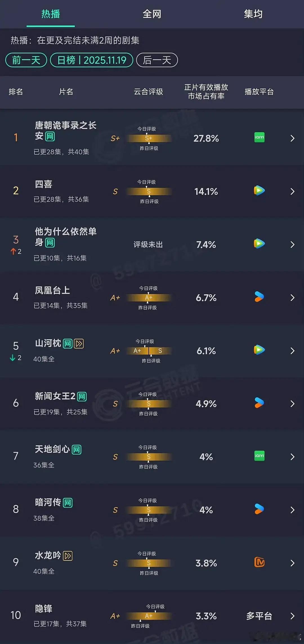Click the Youku platform icon beside 凤凰台上
The height and width of the screenshot is (644, 304).
(259, 297)
